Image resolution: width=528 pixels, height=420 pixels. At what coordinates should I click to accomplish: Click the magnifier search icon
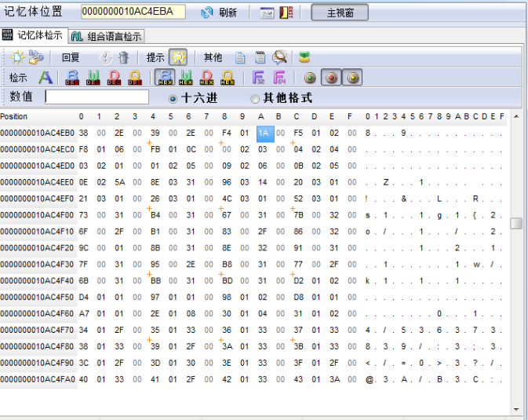pos(279,57)
